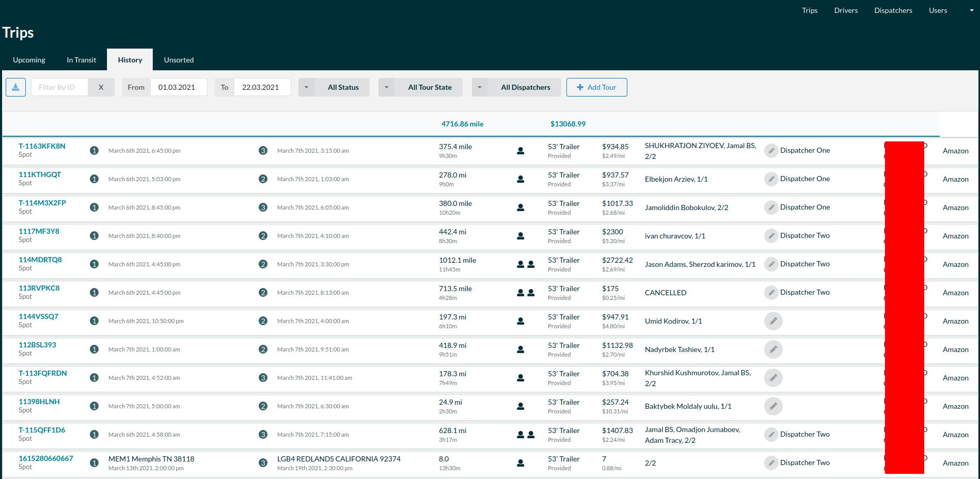Open trip link 1615280660667
The width and height of the screenshot is (980, 479).
pyautogui.click(x=46, y=458)
